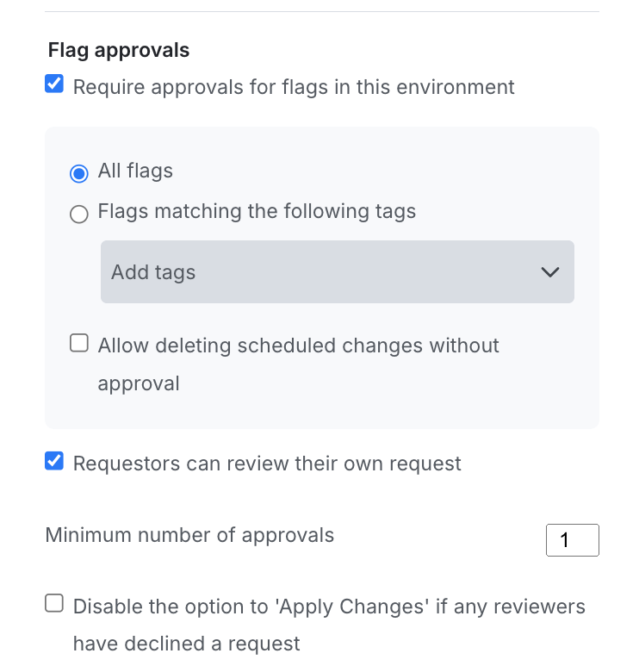Screen dimensions: 639x672
Task: Uncheck the Require approvals for flags checkbox
Action: pos(54,84)
